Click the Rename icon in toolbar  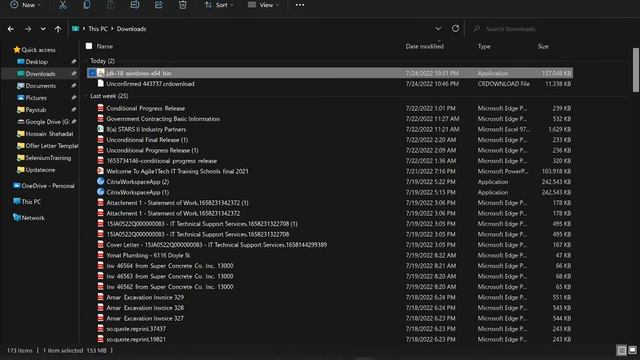[135, 5]
